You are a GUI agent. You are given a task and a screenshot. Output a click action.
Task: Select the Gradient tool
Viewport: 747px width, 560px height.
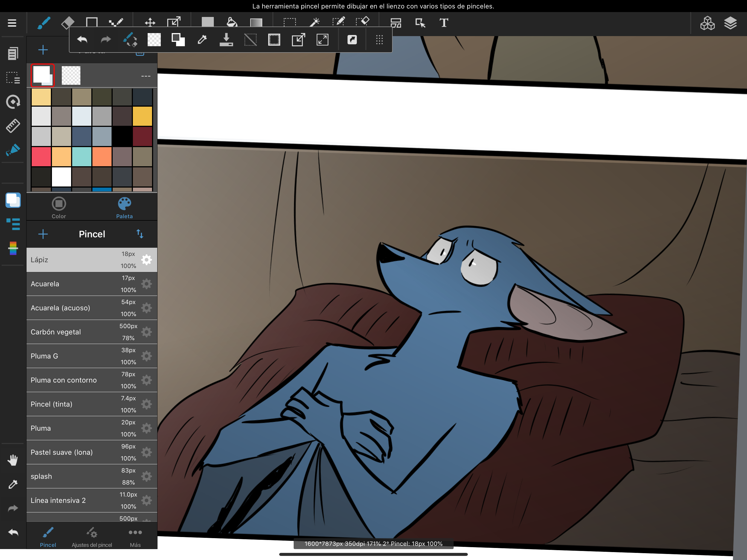pyautogui.click(x=256, y=23)
